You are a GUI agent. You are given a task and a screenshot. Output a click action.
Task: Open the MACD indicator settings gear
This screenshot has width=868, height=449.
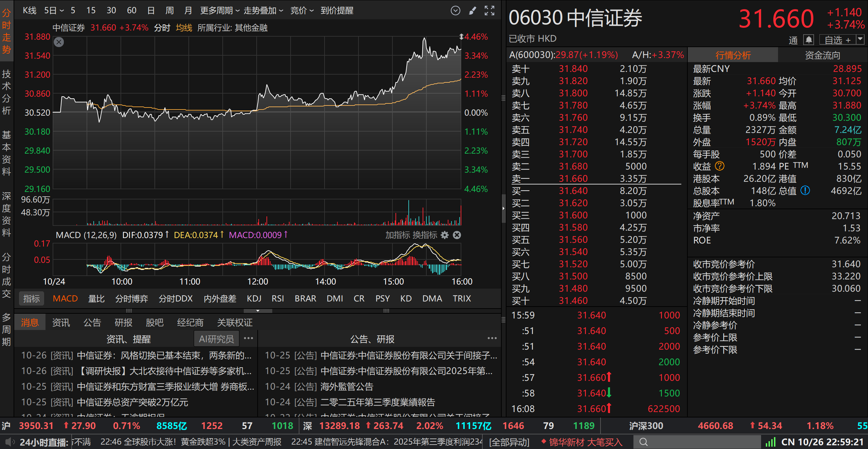[x=445, y=235]
